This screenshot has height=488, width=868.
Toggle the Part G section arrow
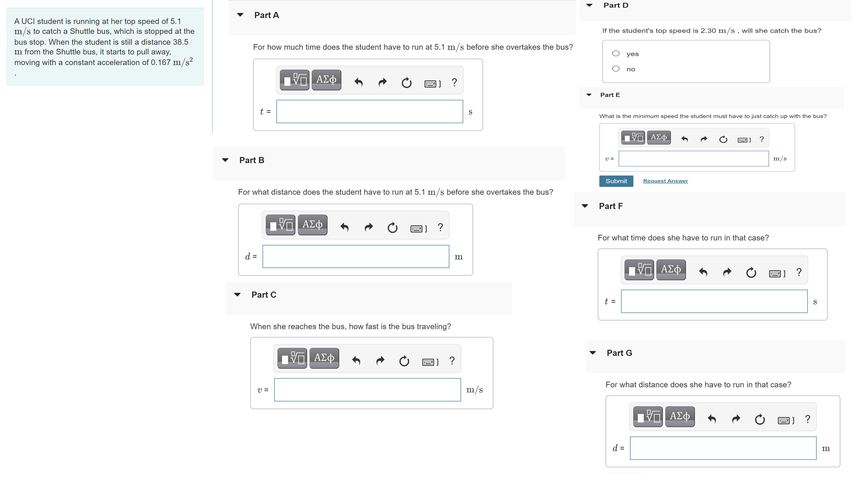tap(593, 353)
